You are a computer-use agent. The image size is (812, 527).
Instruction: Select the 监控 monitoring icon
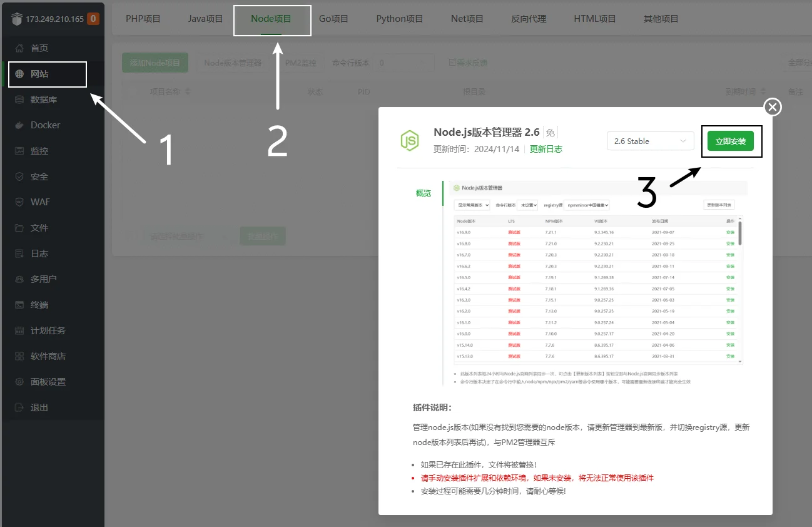(19, 151)
